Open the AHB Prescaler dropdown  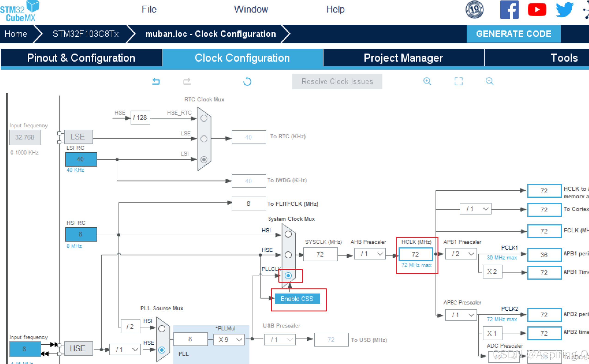tap(370, 254)
